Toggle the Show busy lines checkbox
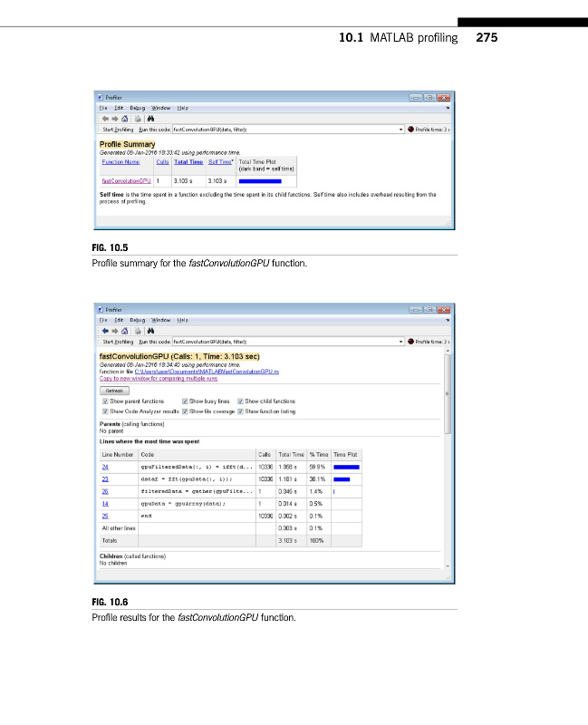Screen dimensions: 588x725 tap(185, 401)
